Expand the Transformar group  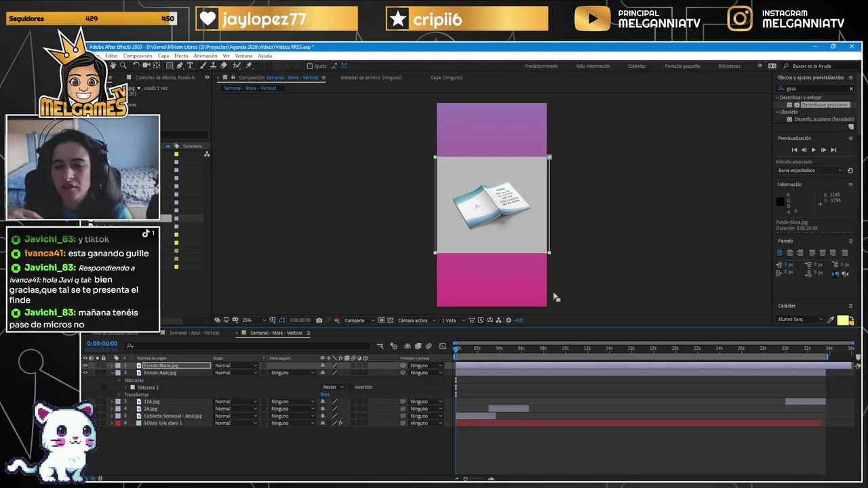[119, 394]
